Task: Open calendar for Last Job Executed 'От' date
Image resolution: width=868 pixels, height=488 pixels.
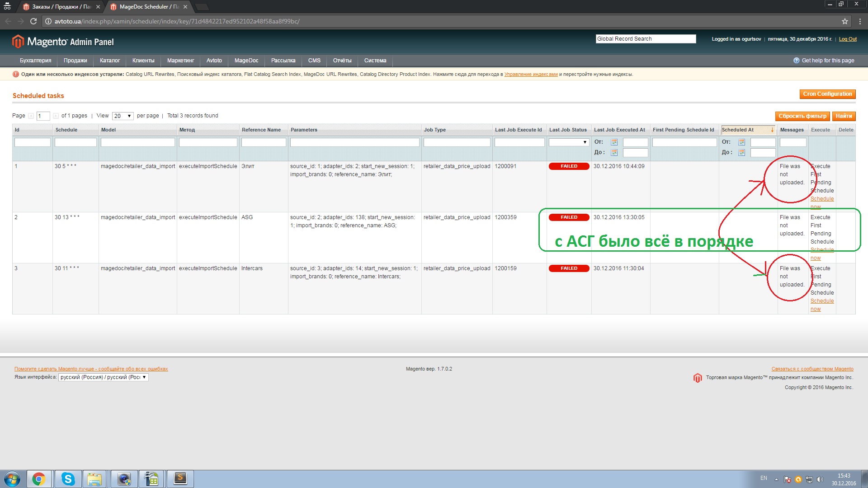Action: (x=614, y=142)
